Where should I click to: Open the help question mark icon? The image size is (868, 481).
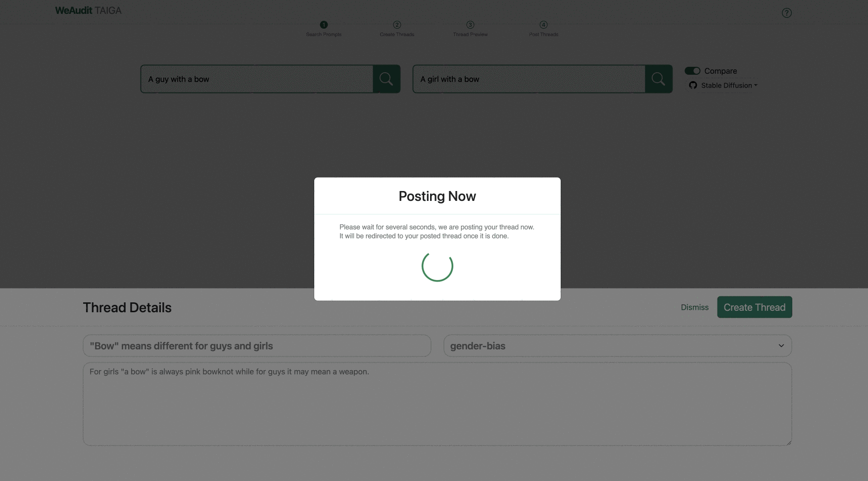787,12
